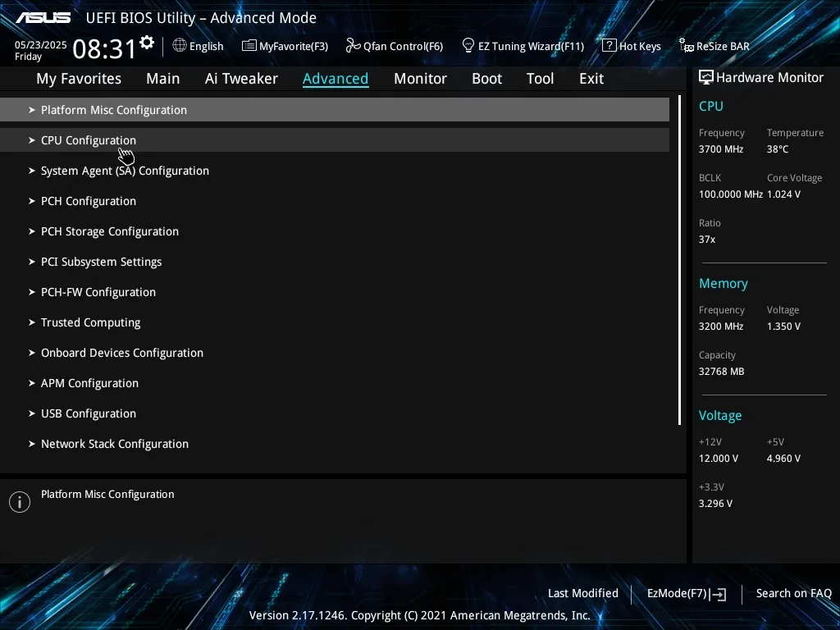Open PCH-FW Configuration
The height and width of the screenshot is (630, 840).
pos(335,292)
